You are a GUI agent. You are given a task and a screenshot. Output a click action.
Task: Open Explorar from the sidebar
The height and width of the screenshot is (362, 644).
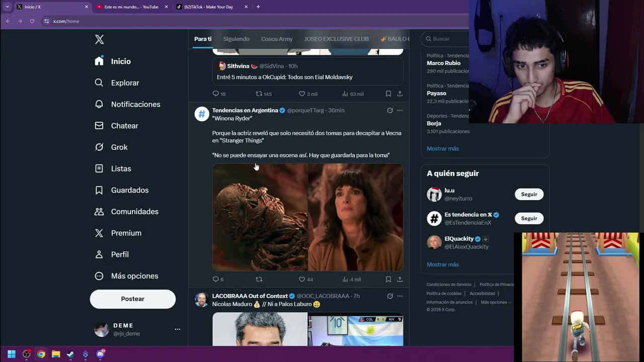click(x=117, y=83)
